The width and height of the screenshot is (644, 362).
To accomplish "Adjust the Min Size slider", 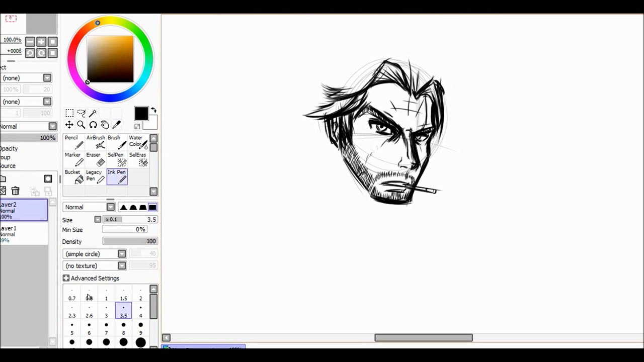I will (125, 229).
